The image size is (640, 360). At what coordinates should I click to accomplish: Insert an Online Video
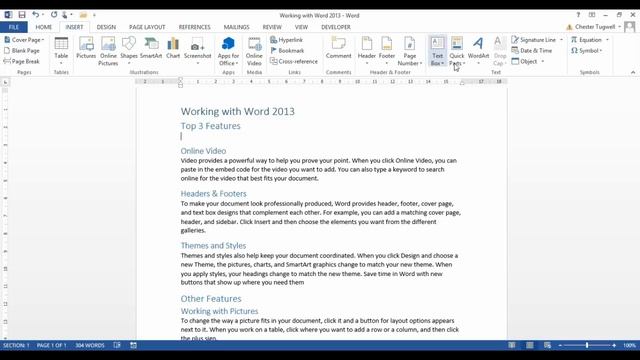(254, 51)
